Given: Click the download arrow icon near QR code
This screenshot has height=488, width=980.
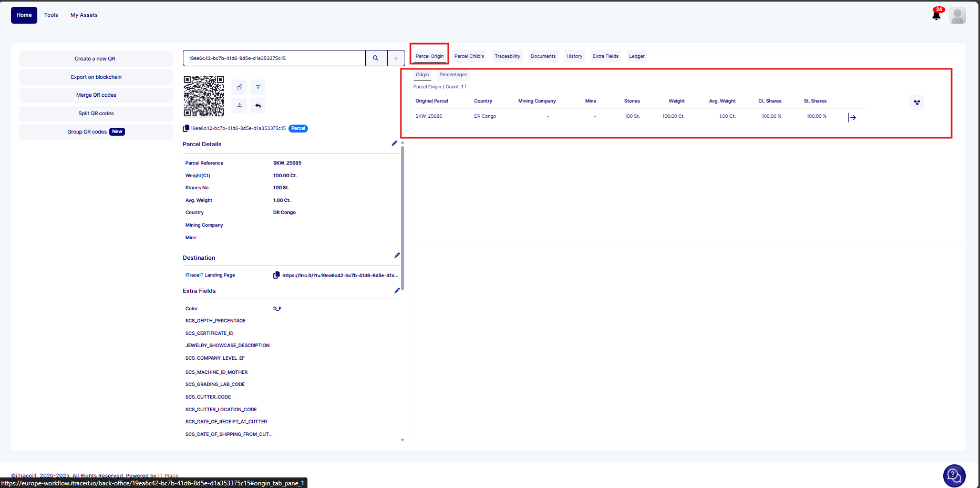Looking at the screenshot, I should point(258,87).
